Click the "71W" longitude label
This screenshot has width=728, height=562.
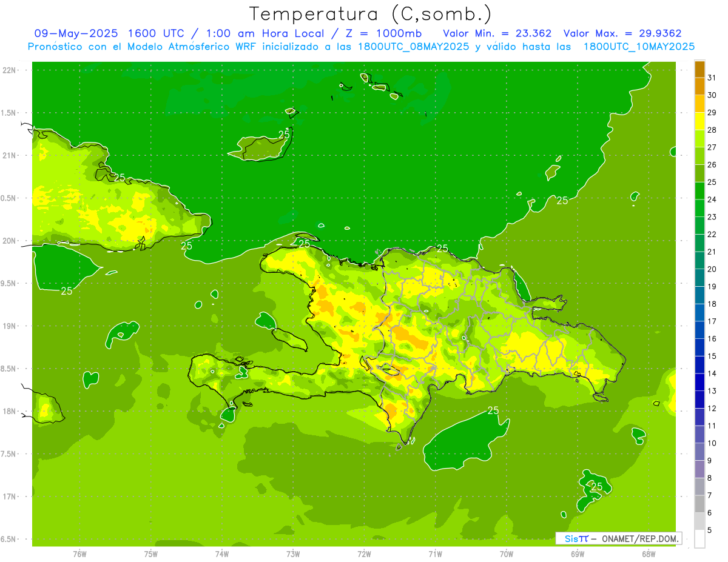(x=435, y=554)
